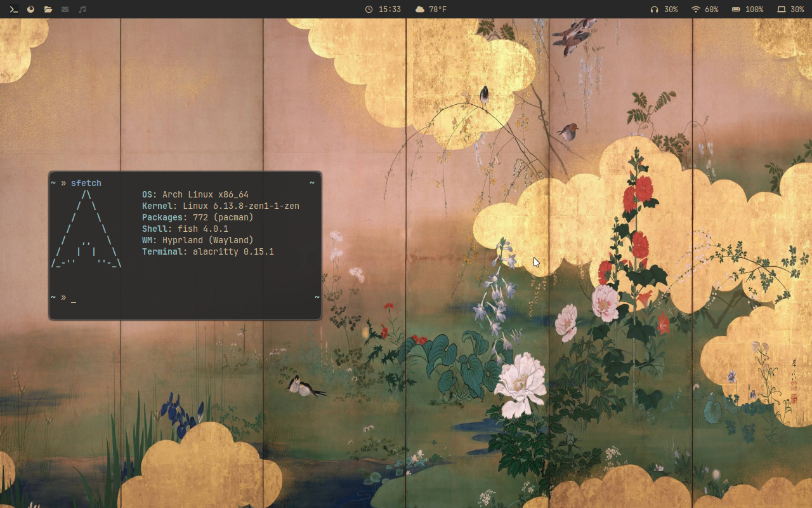The image size is (812, 508).
Task: Click the clock showing 15:33
Action: click(383, 10)
